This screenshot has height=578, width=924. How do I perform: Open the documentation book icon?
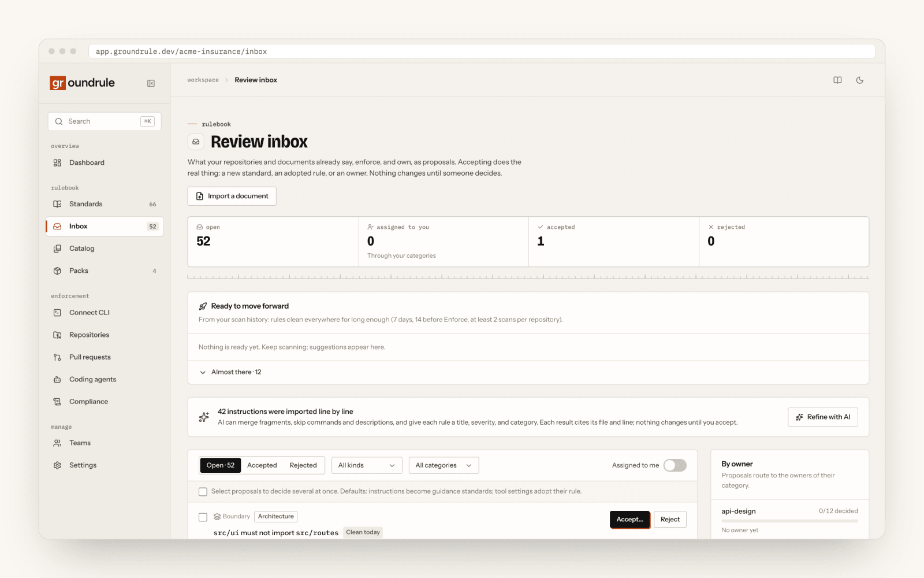(837, 80)
